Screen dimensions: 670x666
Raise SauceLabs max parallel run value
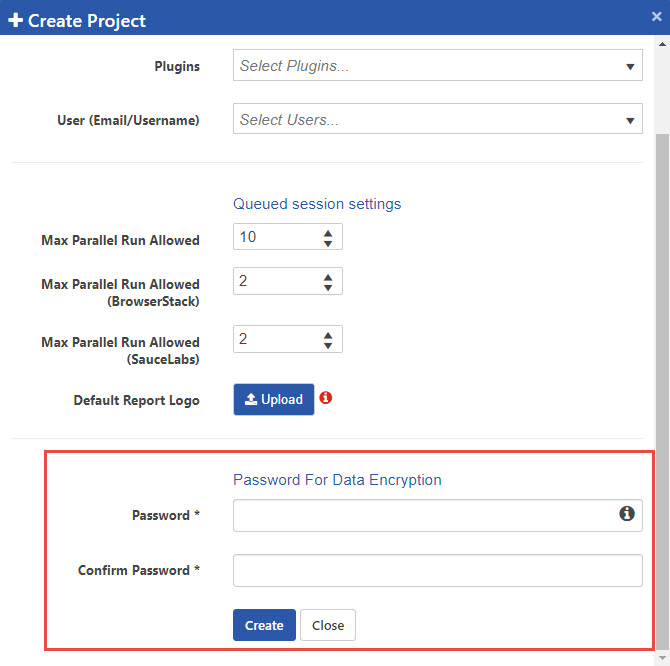point(327,335)
